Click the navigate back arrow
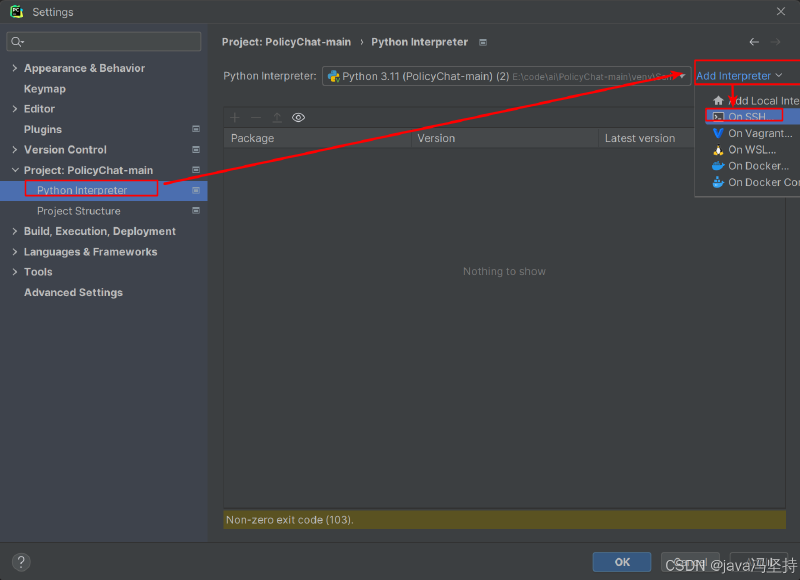The image size is (800, 580). (x=754, y=42)
